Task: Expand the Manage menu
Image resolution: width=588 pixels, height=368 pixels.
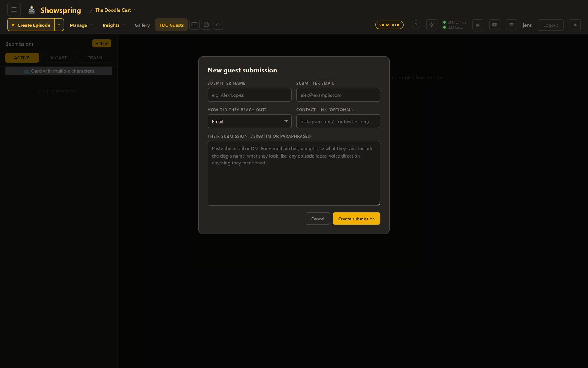Action: pos(81,25)
